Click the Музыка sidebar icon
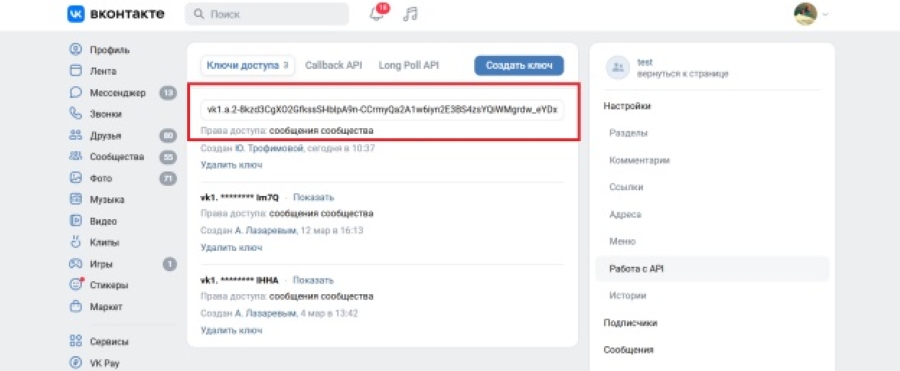 point(76,199)
